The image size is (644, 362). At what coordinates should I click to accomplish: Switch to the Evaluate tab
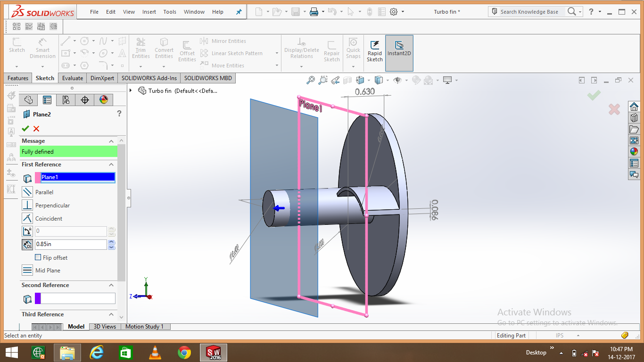click(72, 78)
